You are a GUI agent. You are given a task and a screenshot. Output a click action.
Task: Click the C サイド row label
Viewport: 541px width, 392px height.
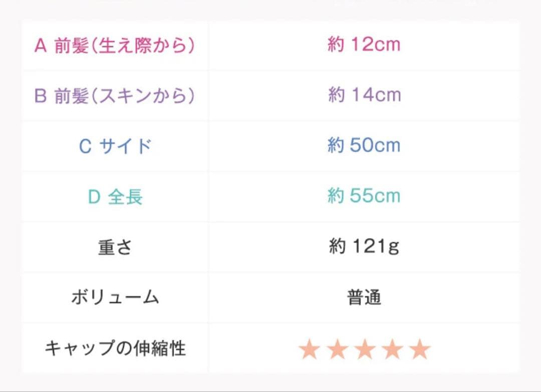[115, 146]
